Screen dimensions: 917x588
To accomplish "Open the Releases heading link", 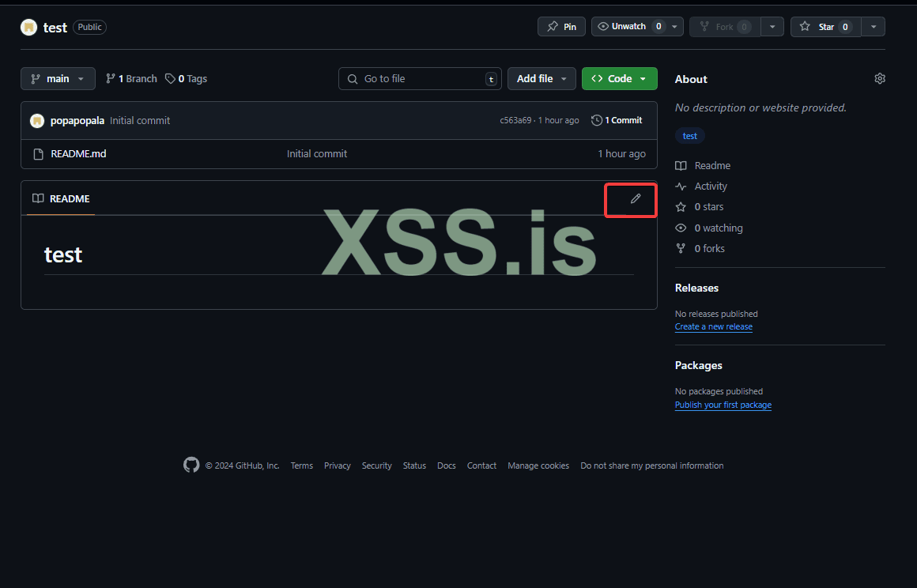I will pos(696,288).
